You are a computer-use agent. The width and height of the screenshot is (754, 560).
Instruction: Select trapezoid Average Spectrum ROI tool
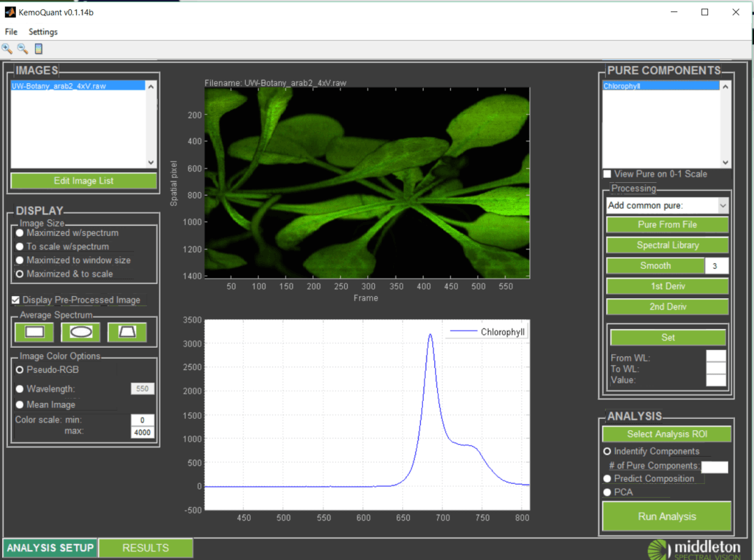126,332
